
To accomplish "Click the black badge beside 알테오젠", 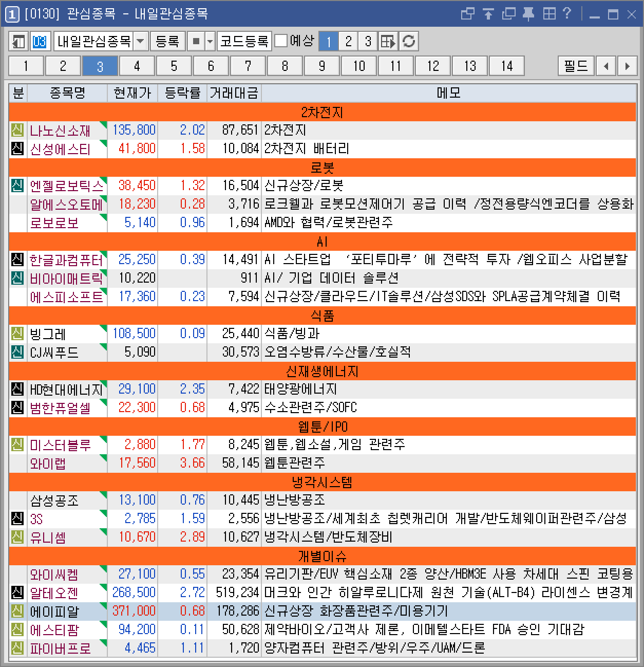I will (x=17, y=592).
